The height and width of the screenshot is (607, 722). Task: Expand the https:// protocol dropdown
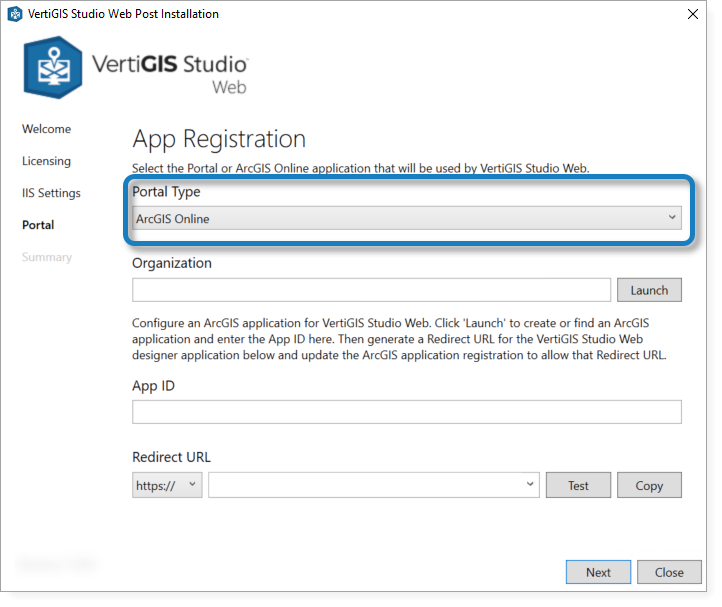(167, 485)
